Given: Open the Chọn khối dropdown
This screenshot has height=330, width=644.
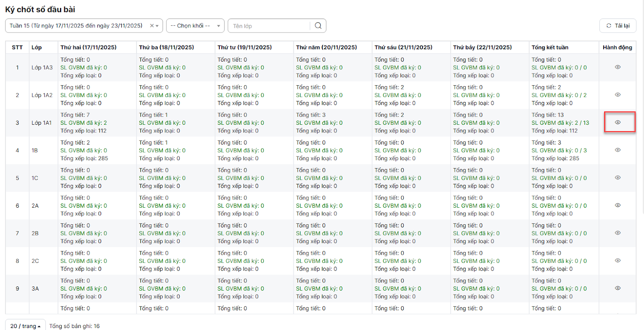Looking at the screenshot, I should click(195, 26).
